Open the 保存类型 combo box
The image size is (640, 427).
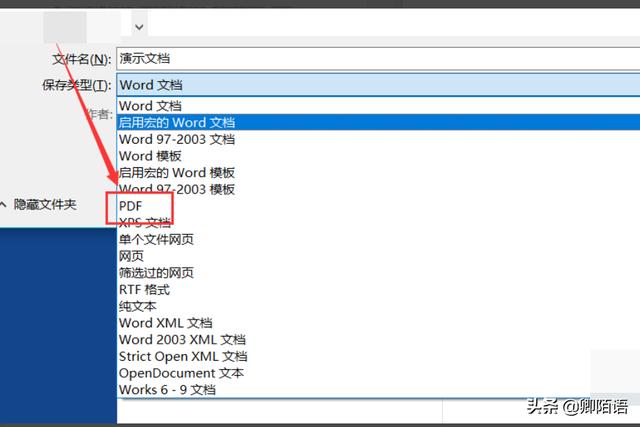click(x=370, y=85)
